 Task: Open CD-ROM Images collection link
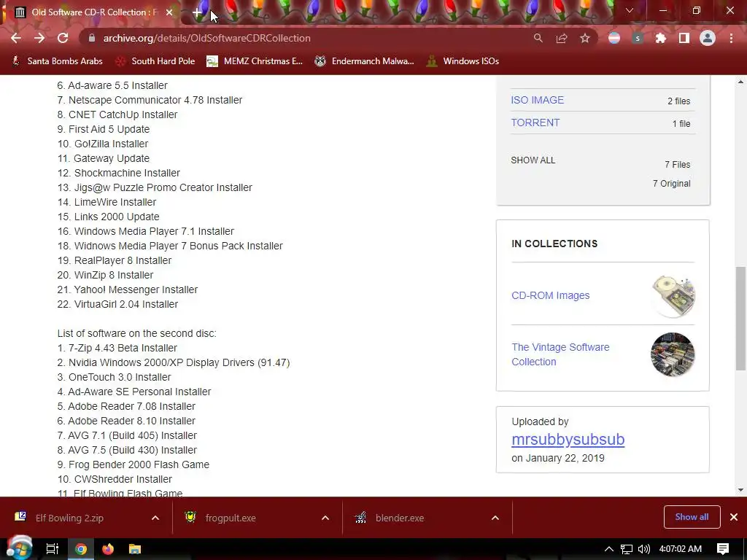550,295
